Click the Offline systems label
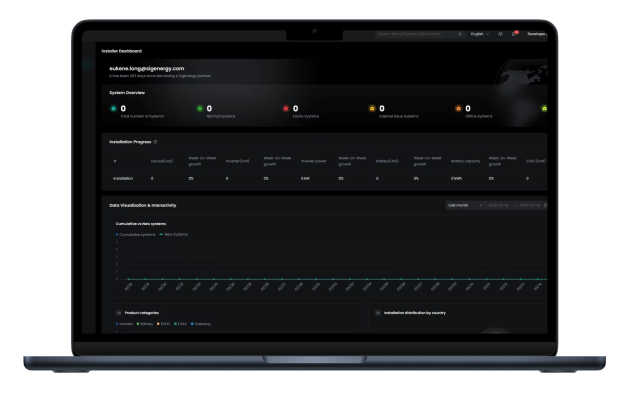The width and height of the screenshot is (627, 396). tap(479, 116)
